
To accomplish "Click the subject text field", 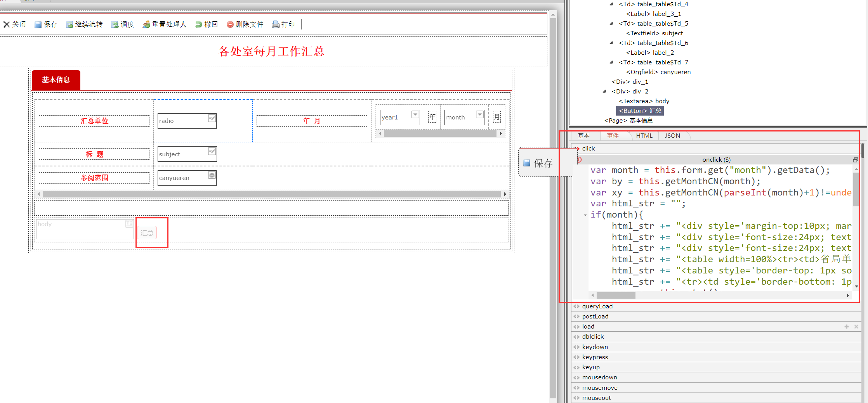I will pyautogui.click(x=182, y=154).
